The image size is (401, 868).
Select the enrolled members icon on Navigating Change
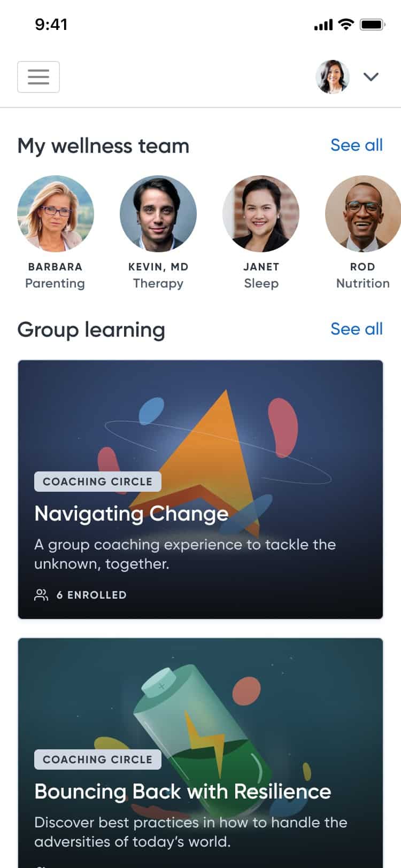click(x=42, y=594)
